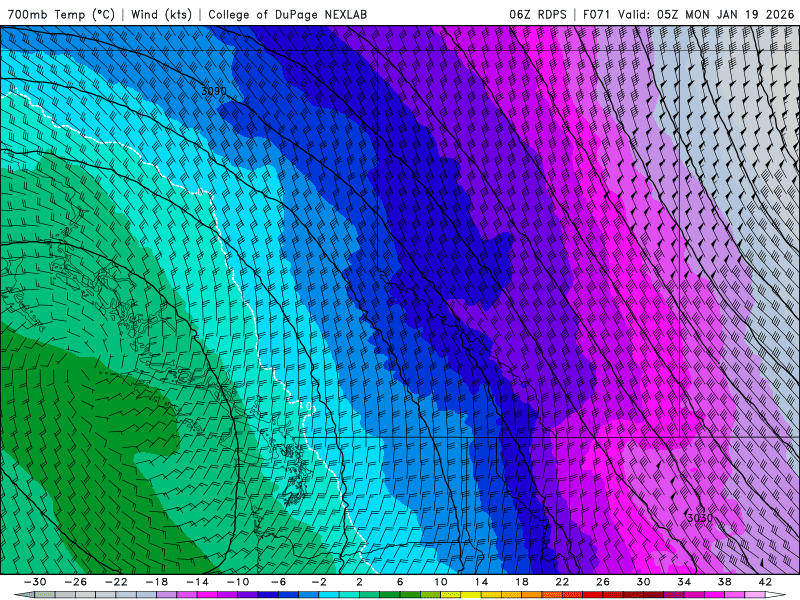800x600 pixels.
Task: Click the bright yellow swatch under 14
Action: pyautogui.click(x=471, y=595)
